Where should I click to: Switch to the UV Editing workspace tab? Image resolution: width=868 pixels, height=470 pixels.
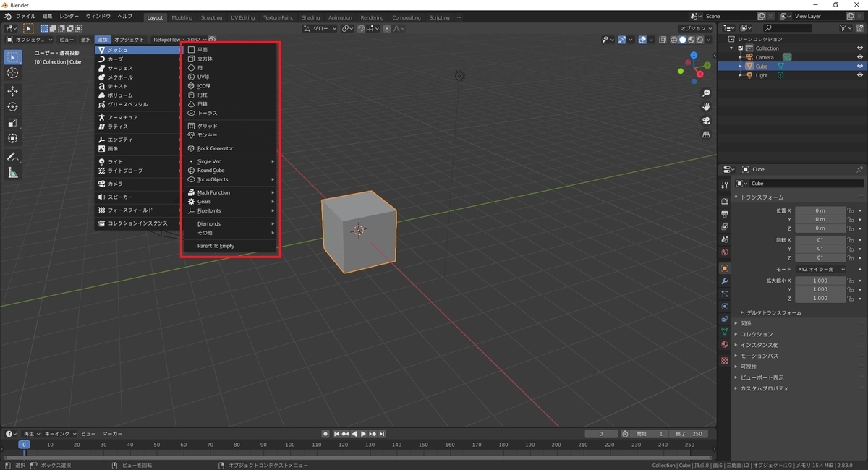click(242, 17)
